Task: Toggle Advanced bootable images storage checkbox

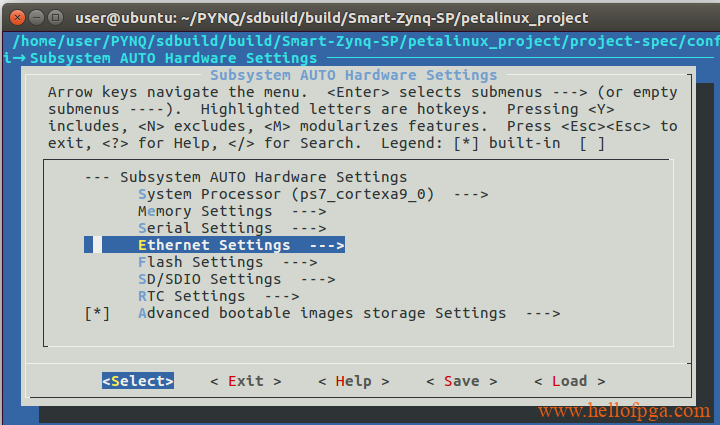Action: click(x=97, y=313)
